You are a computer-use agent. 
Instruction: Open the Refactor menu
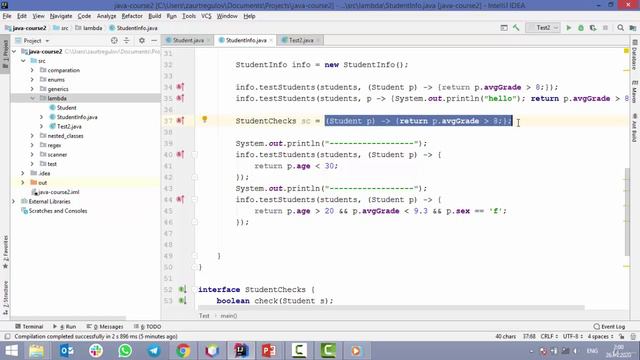[x=132, y=16]
